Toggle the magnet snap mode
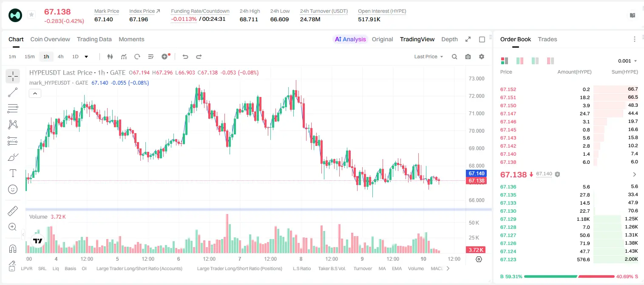Screen dimensions: 644x285 point(13,248)
